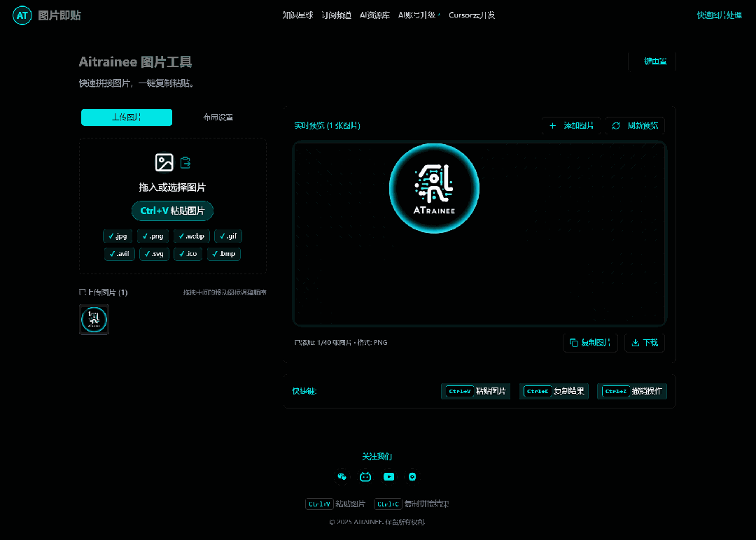Viewport: 756px width, 540px height.
Task: Click the .gif format chip
Action: click(228, 236)
